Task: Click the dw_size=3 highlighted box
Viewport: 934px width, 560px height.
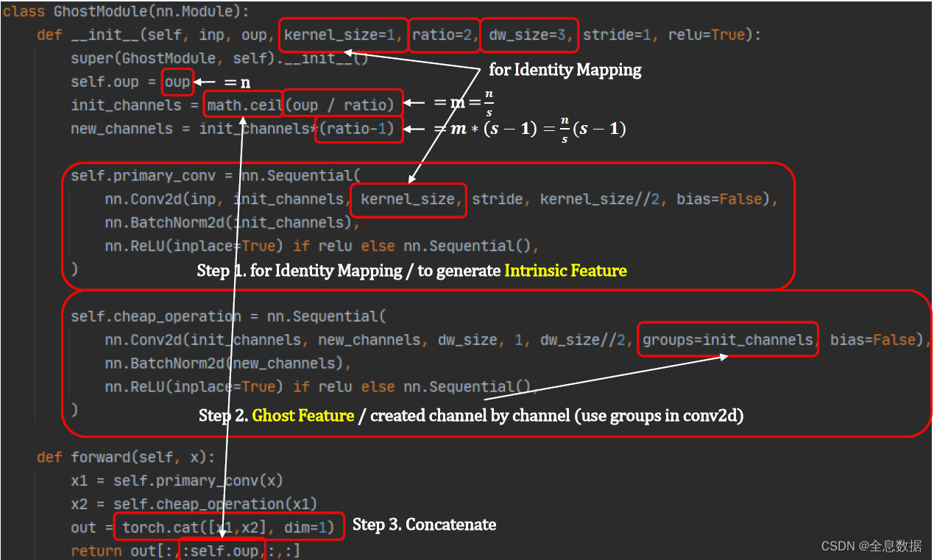Action: (x=529, y=35)
